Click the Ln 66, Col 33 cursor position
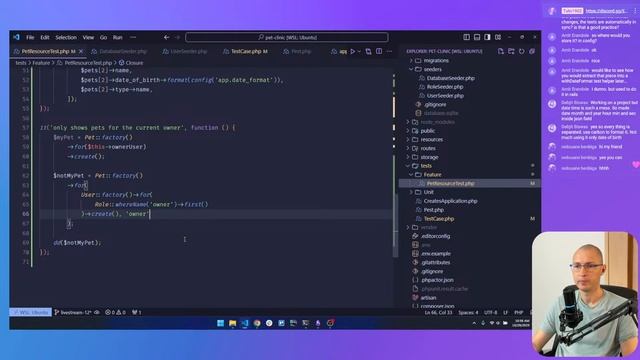This screenshot has width=640, height=360. click(438, 313)
